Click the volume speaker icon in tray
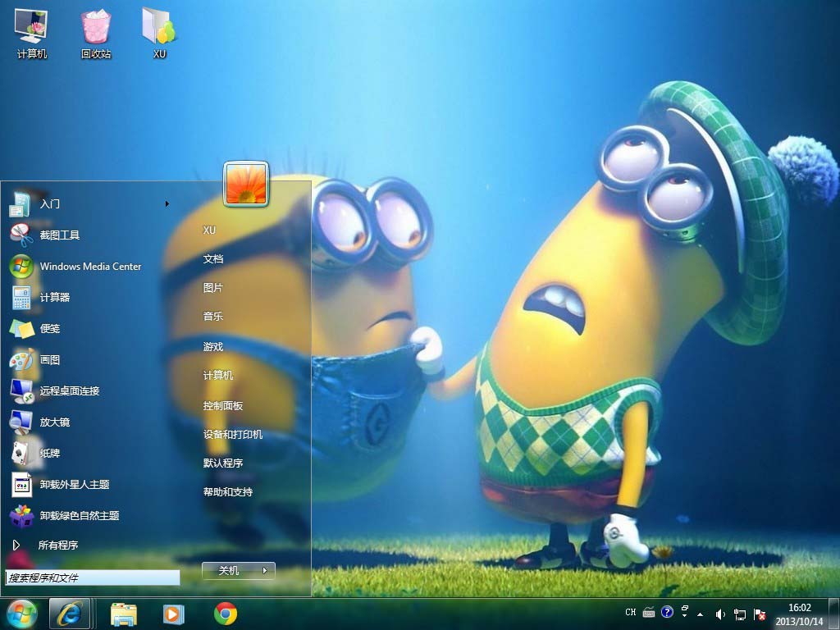 click(720, 614)
